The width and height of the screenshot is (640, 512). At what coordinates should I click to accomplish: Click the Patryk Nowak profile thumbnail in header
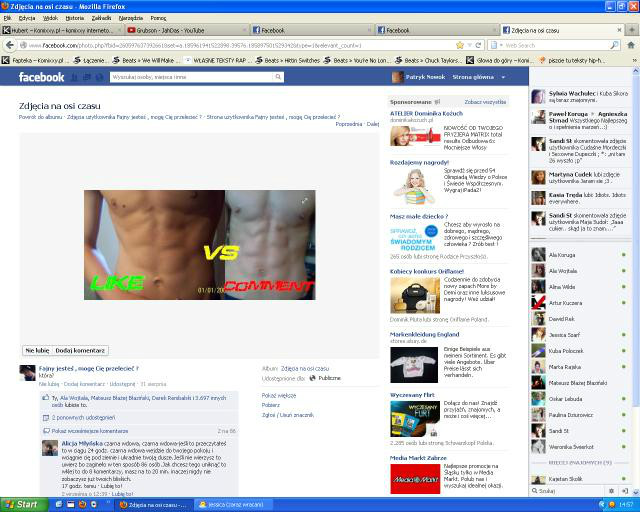(397, 77)
